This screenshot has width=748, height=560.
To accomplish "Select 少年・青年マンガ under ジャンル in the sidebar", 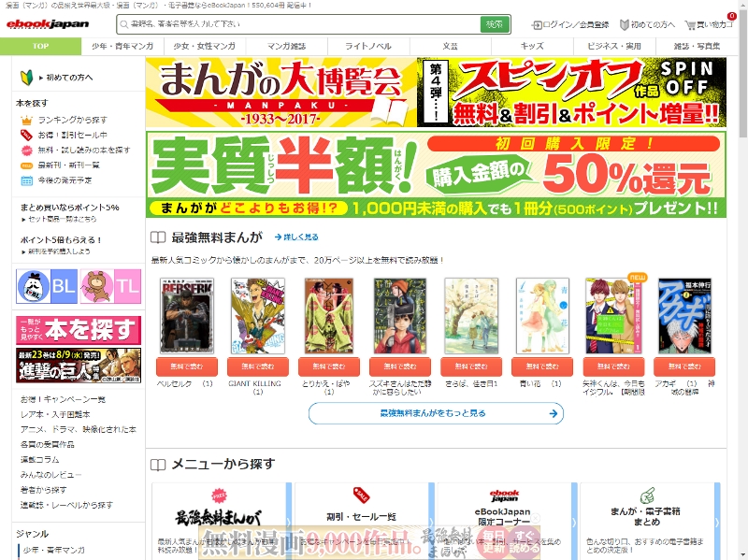I will (x=54, y=550).
